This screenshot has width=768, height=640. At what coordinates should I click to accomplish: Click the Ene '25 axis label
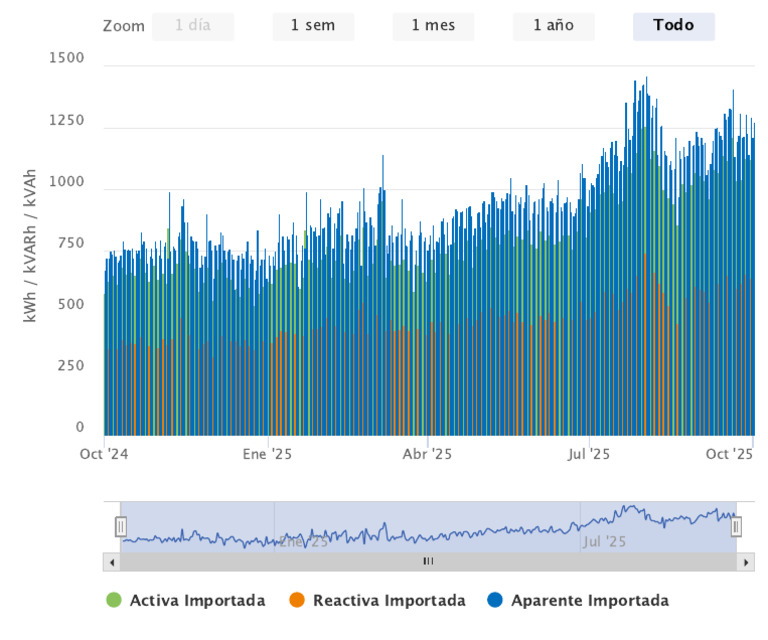[267, 454]
